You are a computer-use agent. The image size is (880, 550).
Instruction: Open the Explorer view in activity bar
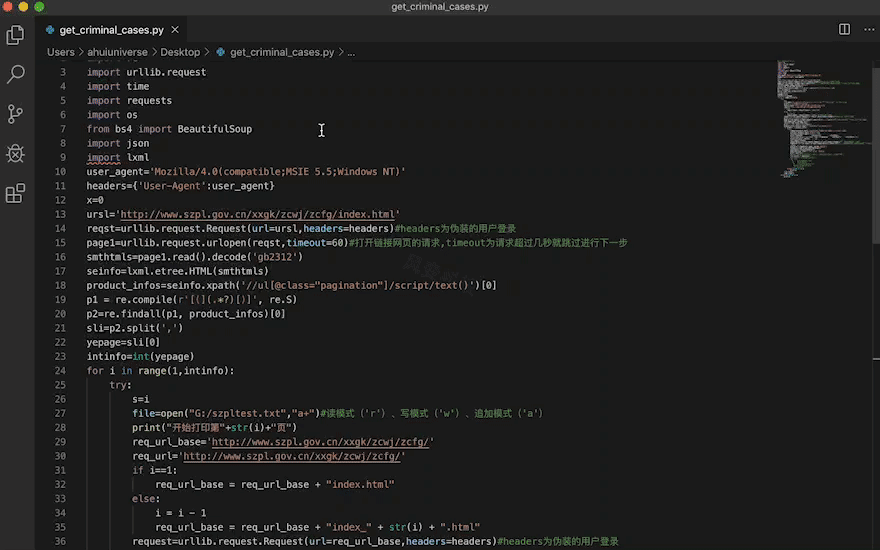point(15,35)
